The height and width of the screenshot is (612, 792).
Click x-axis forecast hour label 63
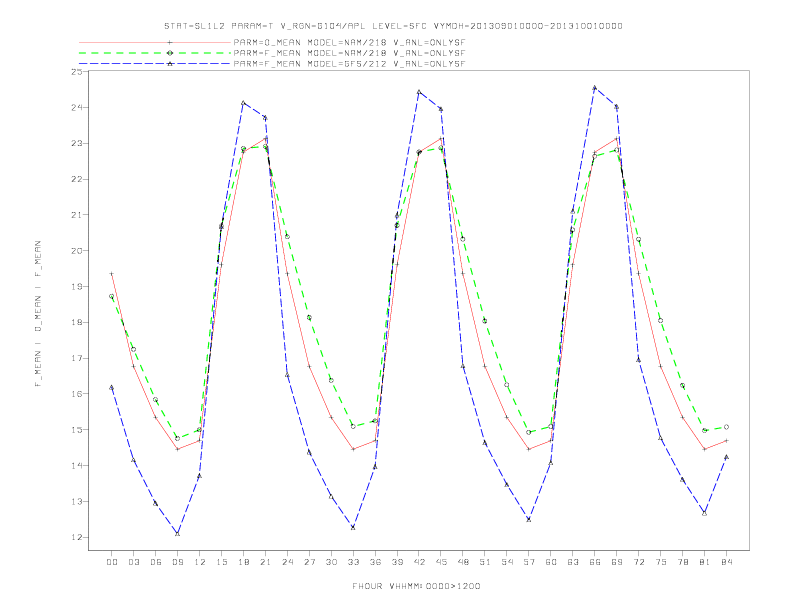click(x=573, y=562)
